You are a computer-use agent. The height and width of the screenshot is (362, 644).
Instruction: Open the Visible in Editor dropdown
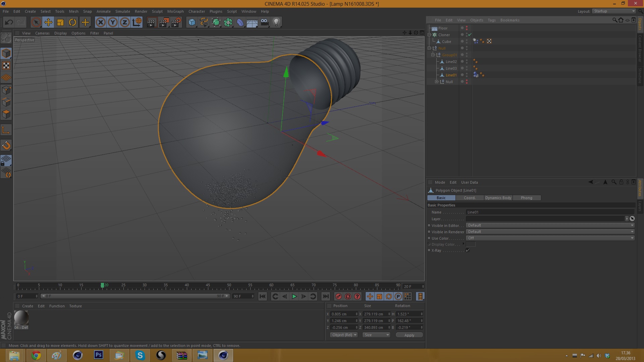550,225
